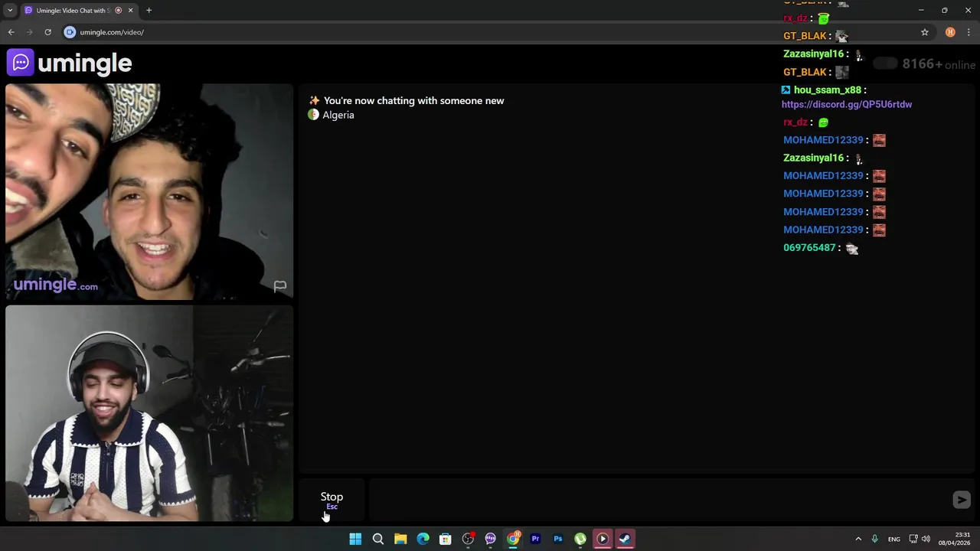Screen dimensions: 980x551
Task: Open network settings tray icon
Action: click(x=913, y=539)
